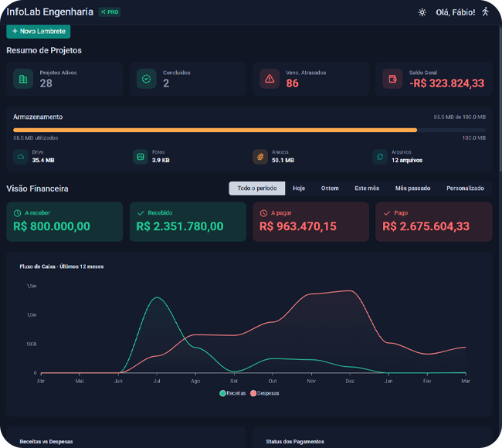The image size is (502, 448).
Task: Click the clock icon in A receber card
Action: point(17,213)
